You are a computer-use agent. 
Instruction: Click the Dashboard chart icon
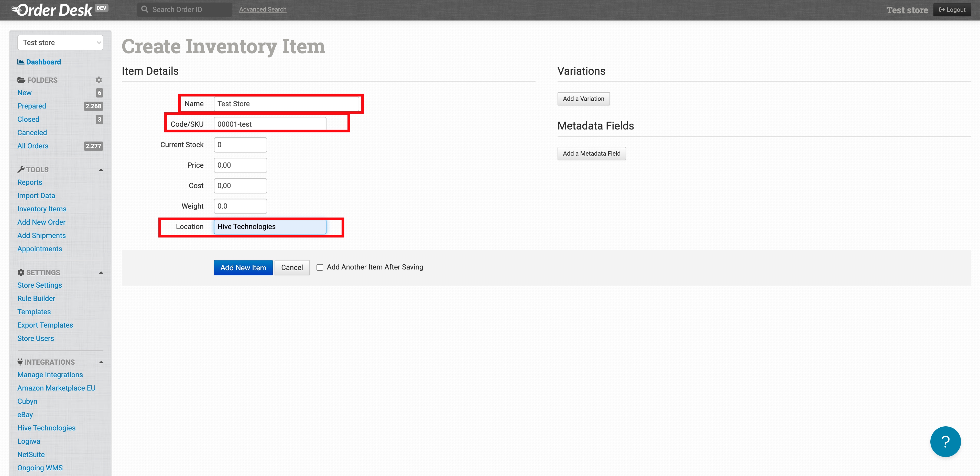[20, 62]
